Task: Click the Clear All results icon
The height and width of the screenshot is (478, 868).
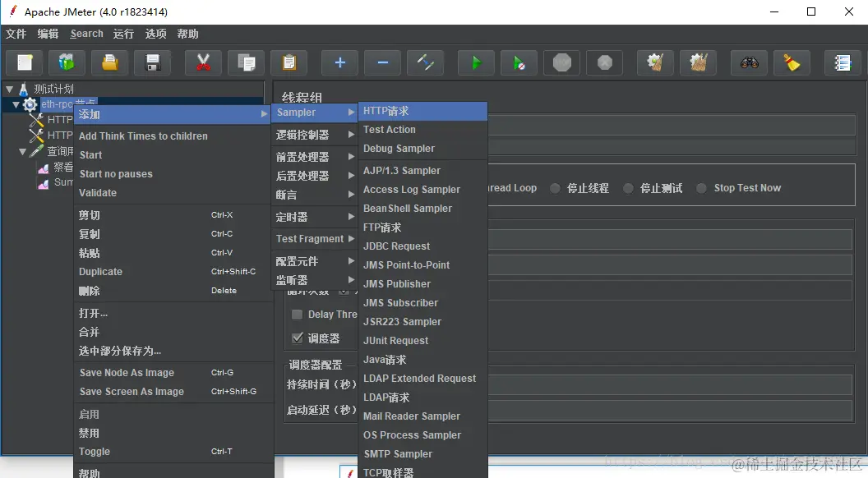Action: tap(698, 62)
